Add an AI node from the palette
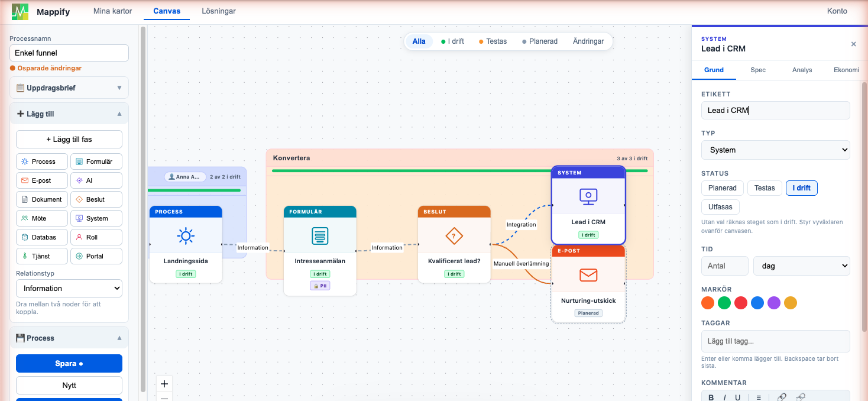This screenshot has width=868, height=401. pyautogui.click(x=96, y=180)
